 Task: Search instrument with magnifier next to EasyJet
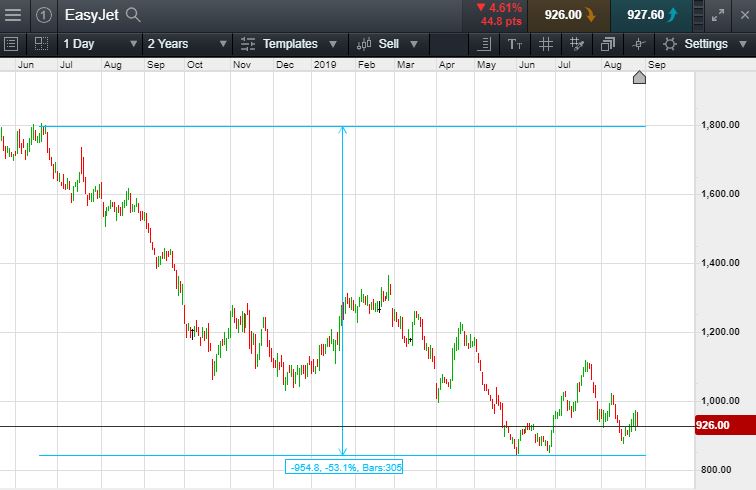tap(133, 15)
